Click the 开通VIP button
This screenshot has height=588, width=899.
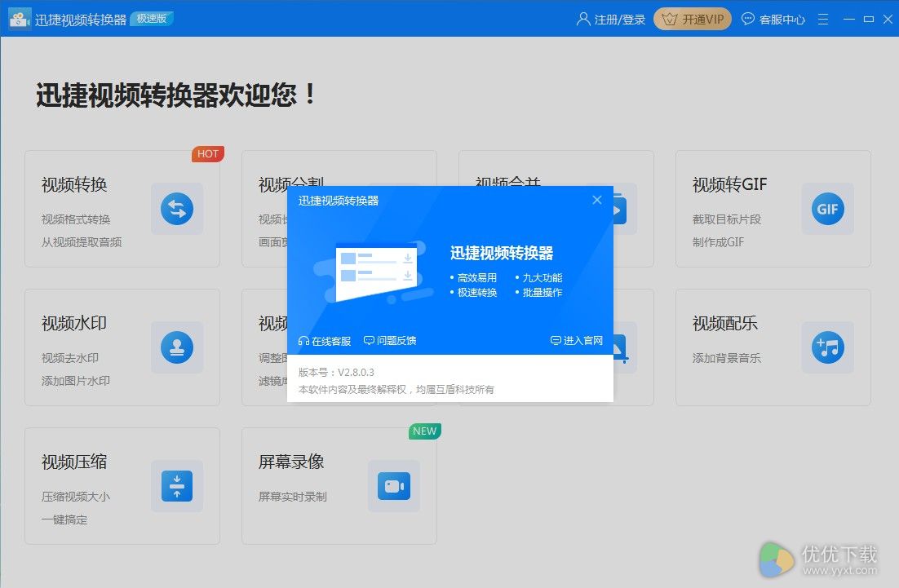[x=693, y=19]
